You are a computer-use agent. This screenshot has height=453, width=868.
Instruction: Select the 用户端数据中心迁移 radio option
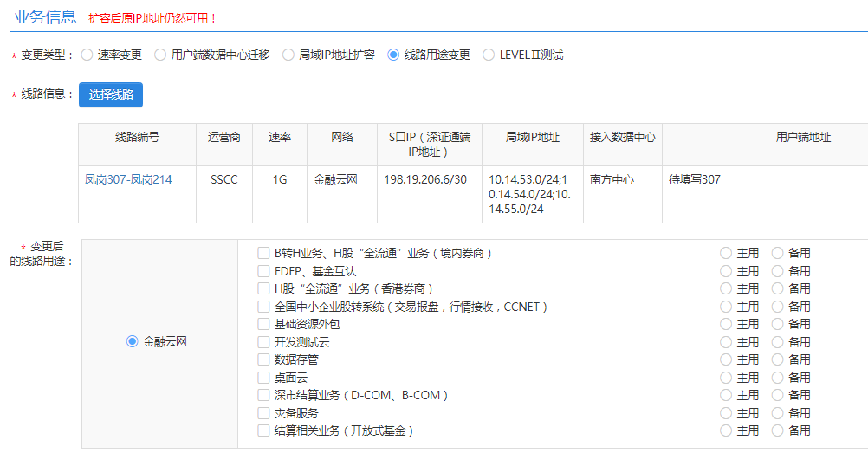[160, 55]
